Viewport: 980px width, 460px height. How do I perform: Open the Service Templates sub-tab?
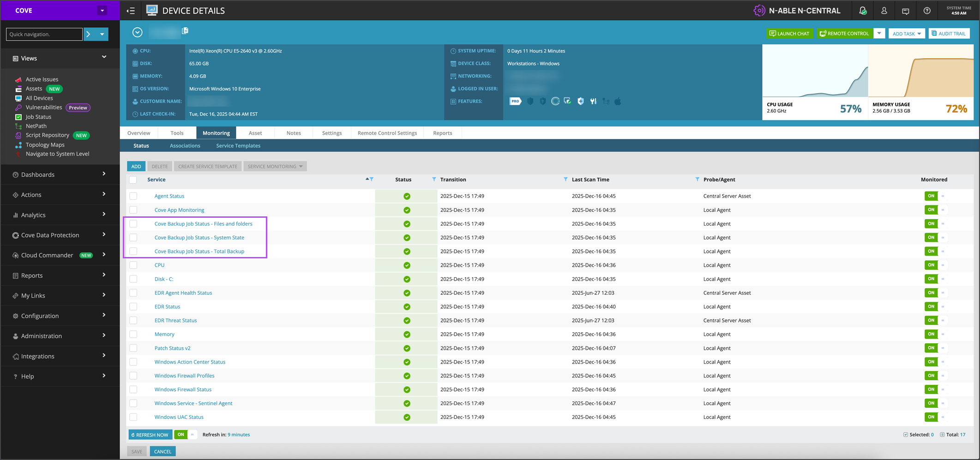(238, 146)
